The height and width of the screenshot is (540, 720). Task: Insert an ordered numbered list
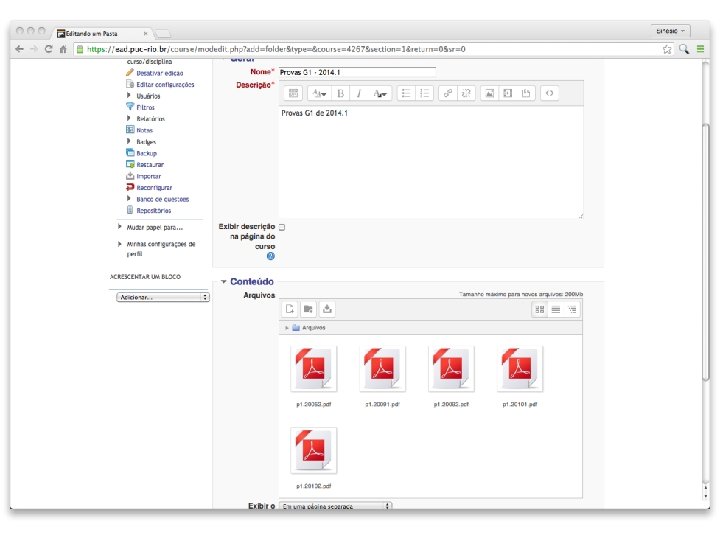(x=424, y=93)
